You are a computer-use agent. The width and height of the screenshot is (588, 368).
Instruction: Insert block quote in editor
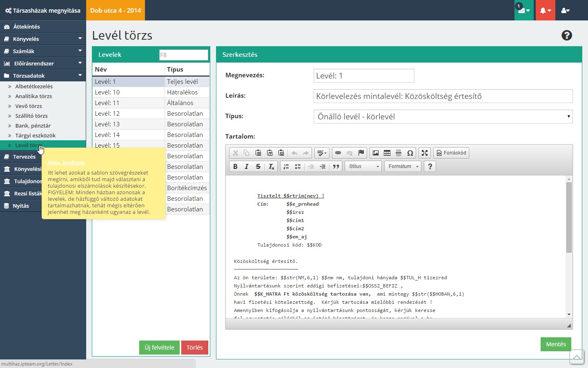click(x=336, y=166)
